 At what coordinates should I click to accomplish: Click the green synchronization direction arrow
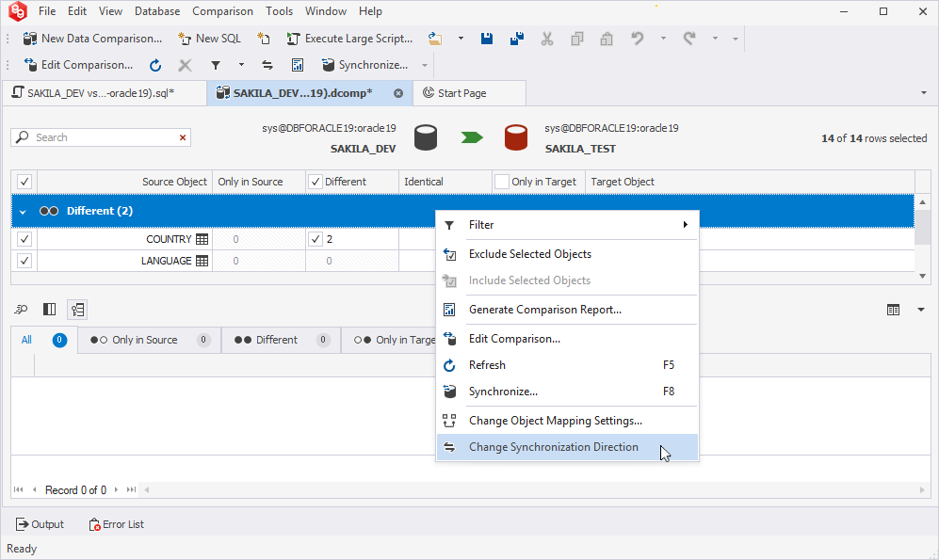[x=472, y=137]
